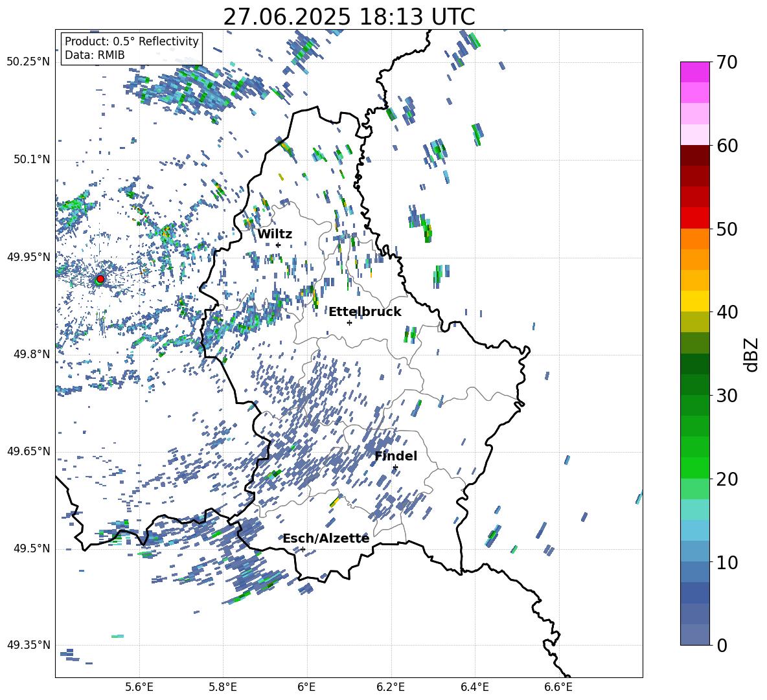767x700 pixels.
Task: Click the 5.8°E longitude label
Action: pos(223,687)
